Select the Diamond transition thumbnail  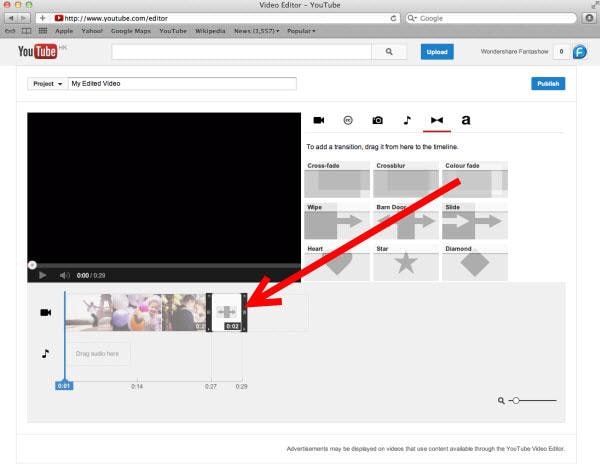[x=475, y=263]
